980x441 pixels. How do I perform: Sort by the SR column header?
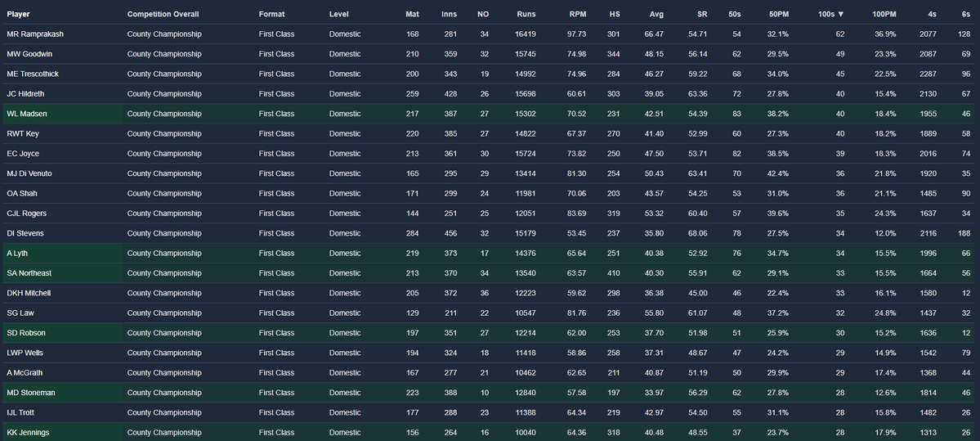[702, 14]
